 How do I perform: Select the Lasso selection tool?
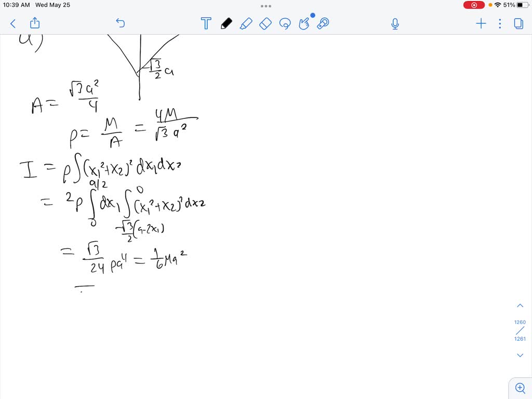[285, 23]
